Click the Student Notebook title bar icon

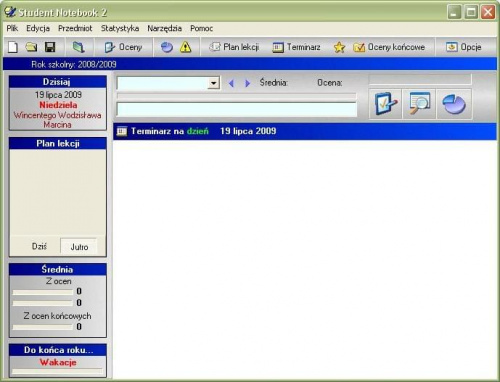pyautogui.click(x=10, y=12)
